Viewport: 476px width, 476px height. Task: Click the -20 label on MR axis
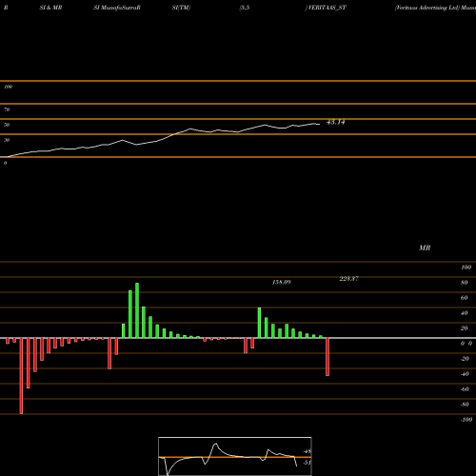tap(465, 359)
